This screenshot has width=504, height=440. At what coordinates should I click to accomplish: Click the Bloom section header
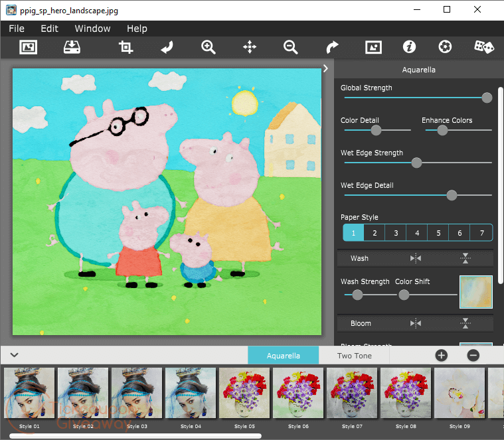415,323
